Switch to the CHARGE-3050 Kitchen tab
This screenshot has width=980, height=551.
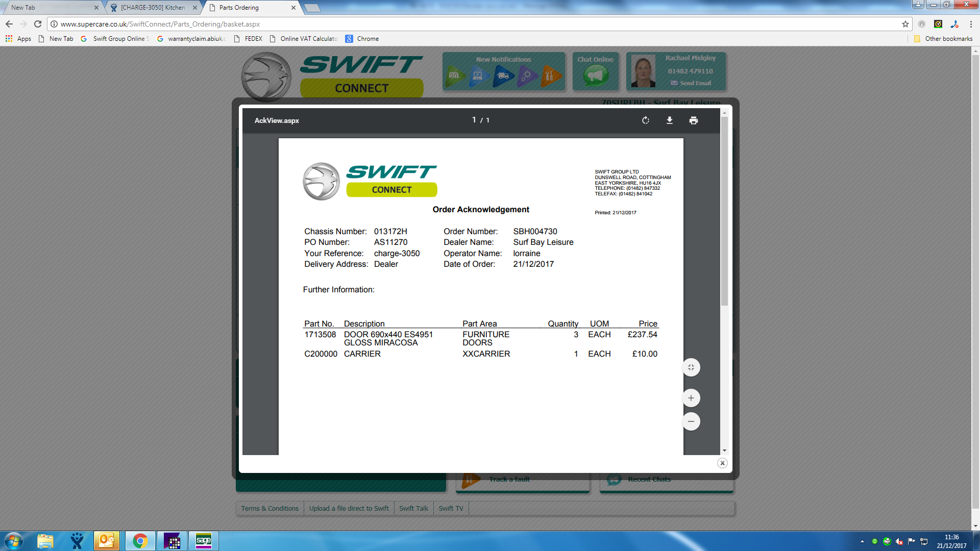(153, 8)
